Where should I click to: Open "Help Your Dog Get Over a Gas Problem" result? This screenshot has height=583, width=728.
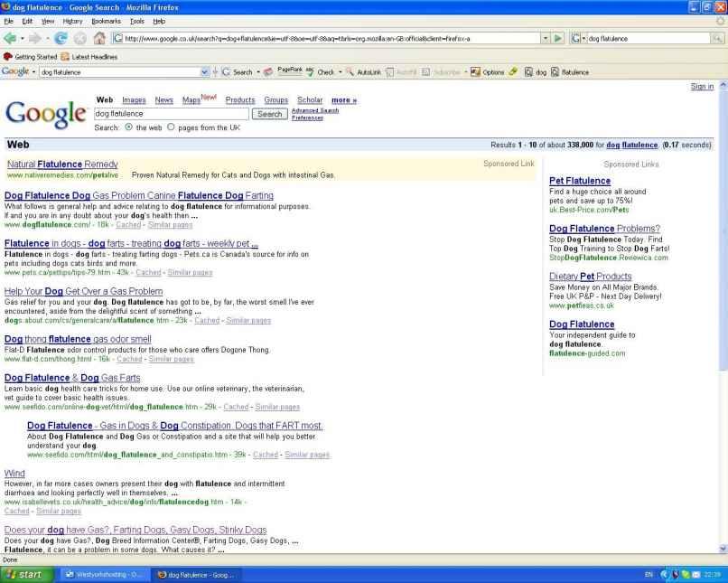tap(83, 291)
